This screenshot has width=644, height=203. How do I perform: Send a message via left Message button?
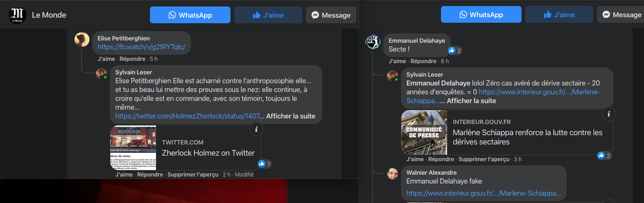[331, 15]
